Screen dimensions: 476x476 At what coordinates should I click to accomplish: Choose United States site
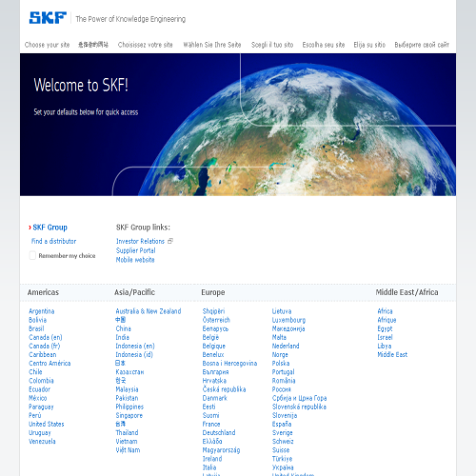point(47,424)
